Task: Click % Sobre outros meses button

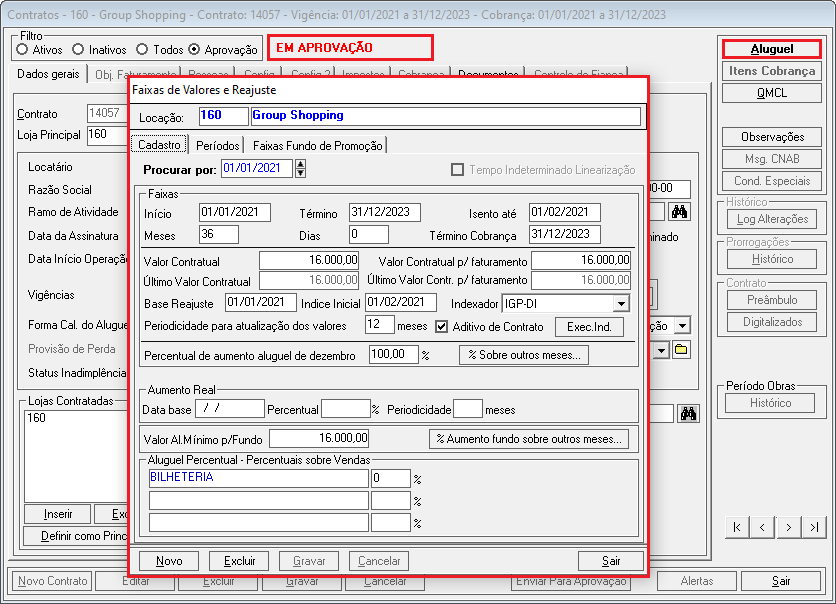Action: [524, 355]
